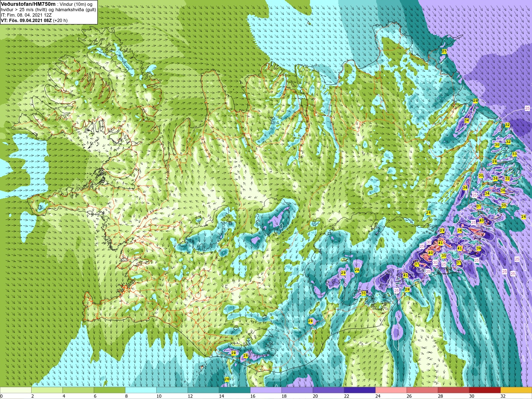
Task: Pick the light green 2–4 legend swatch
Action: point(47,390)
